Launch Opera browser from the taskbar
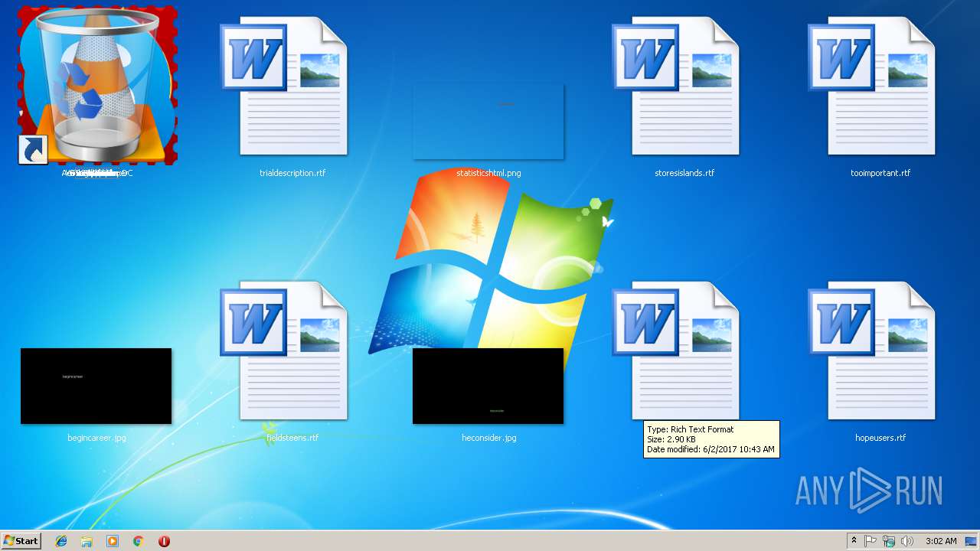Viewport: 980px width, 551px height. tap(164, 541)
